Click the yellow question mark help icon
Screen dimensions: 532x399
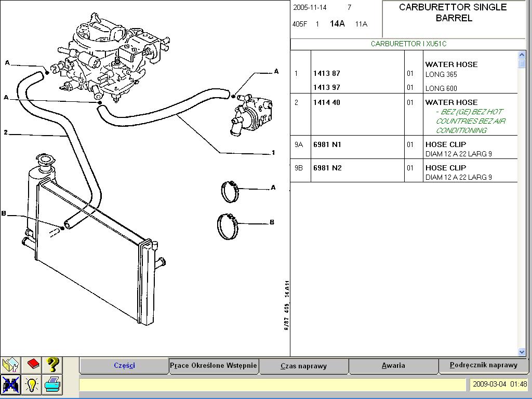click(x=52, y=365)
